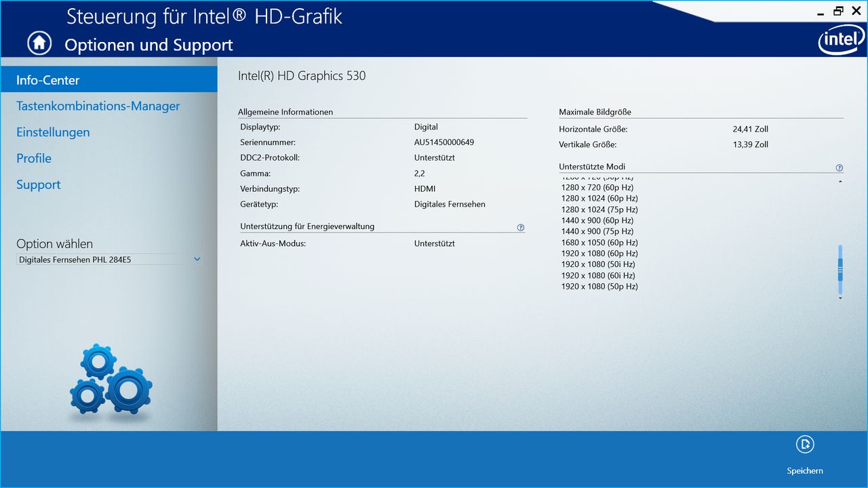
Task: Open help for Energieverwaltung support
Action: pyautogui.click(x=521, y=228)
